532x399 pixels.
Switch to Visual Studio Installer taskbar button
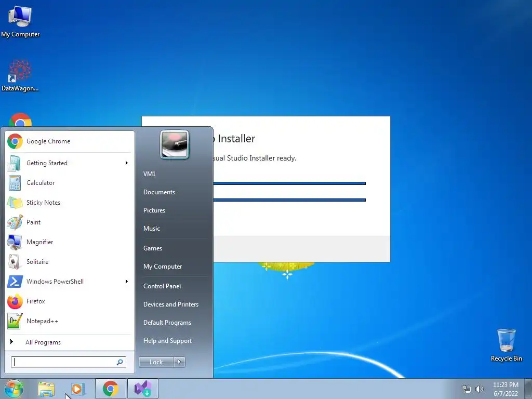[143, 389]
